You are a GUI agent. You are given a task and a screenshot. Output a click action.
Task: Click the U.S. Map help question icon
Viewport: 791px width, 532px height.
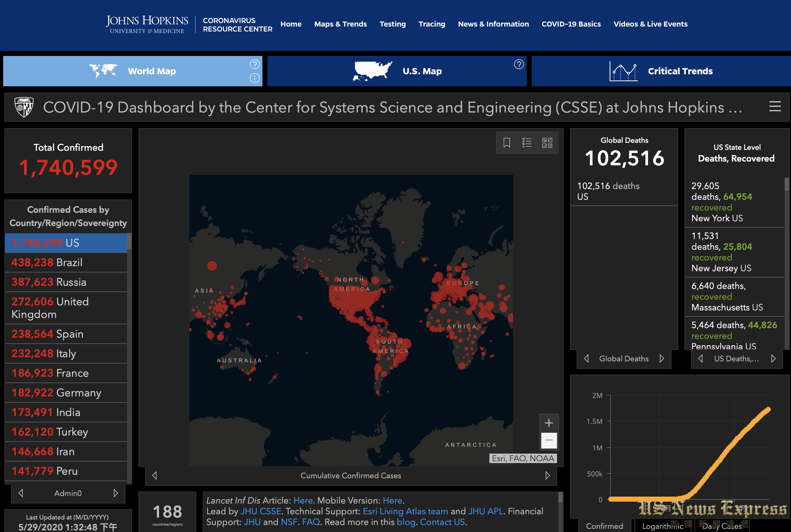[519, 64]
